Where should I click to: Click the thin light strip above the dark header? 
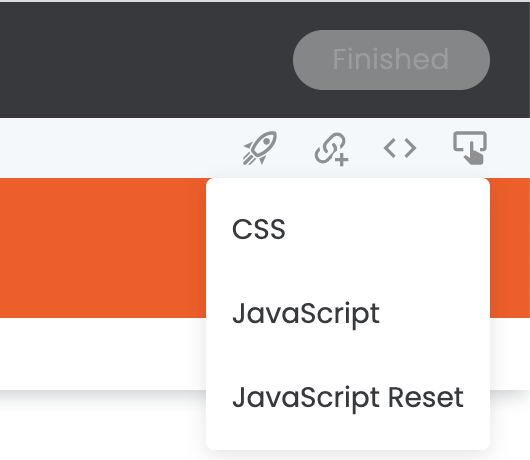(265, 1)
